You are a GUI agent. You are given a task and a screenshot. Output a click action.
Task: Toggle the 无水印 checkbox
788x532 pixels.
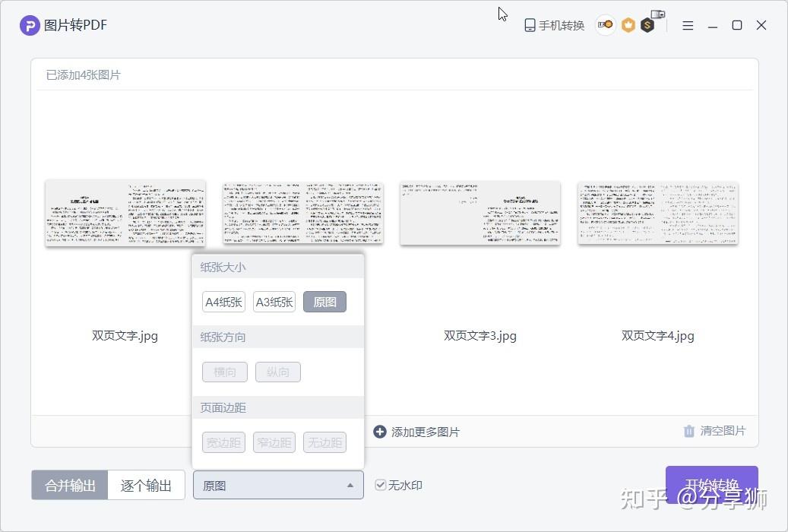pos(381,485)
